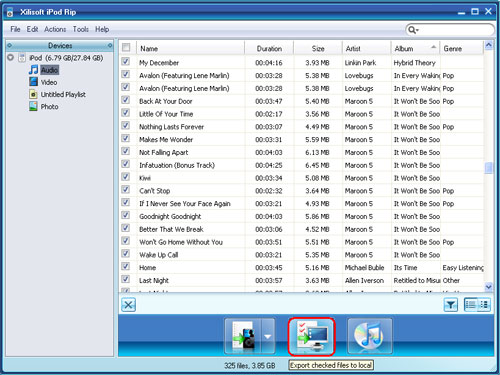This screenshot has width=500, height=375.
Task: Toggle the select-all checkbox in header
Action: coord(126,47)
